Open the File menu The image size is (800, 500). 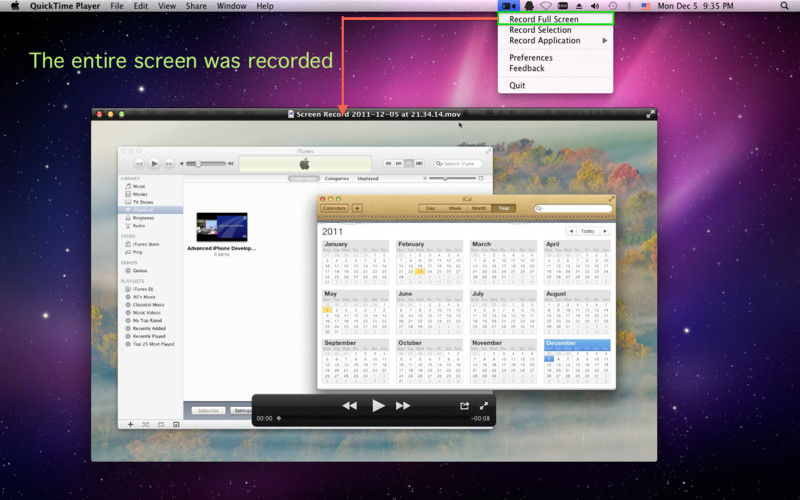pyautogui.click(x=117, y=6)
